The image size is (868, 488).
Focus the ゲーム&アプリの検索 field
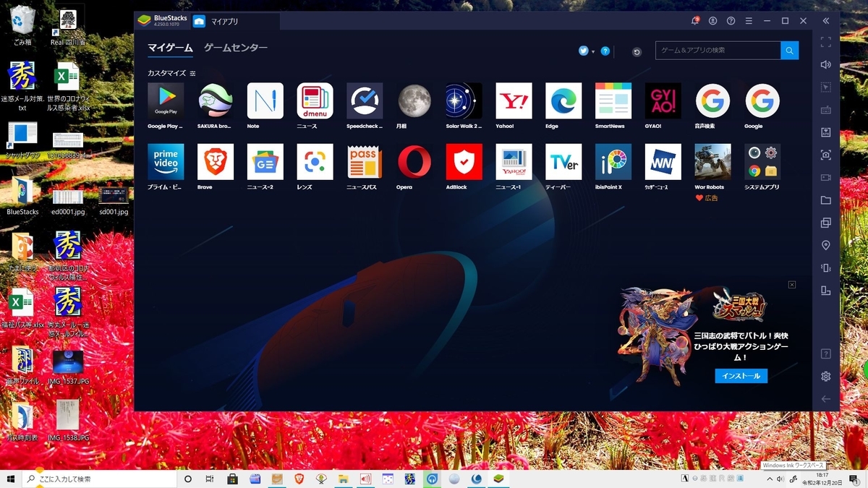point(718,51)
